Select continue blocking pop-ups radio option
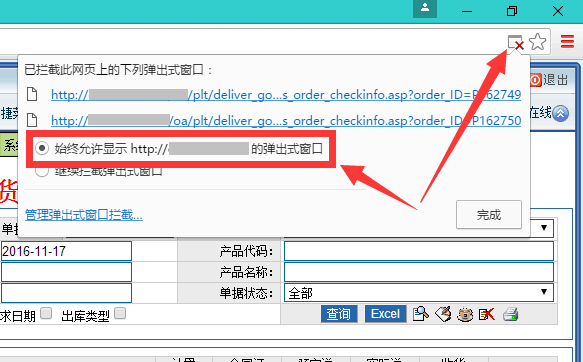Screen dimensions: 583x362 (x=42, y=171)
